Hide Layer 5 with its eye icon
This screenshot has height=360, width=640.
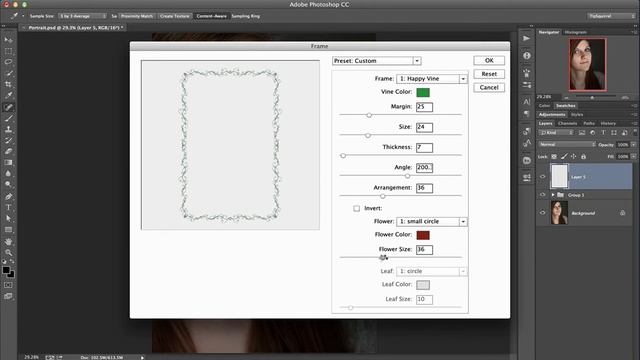[x=542, y=177]
